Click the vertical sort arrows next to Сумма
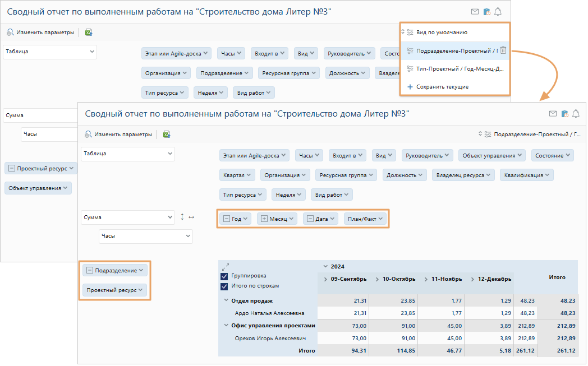The width and height of the screenshot is (588, 366). 182,217
